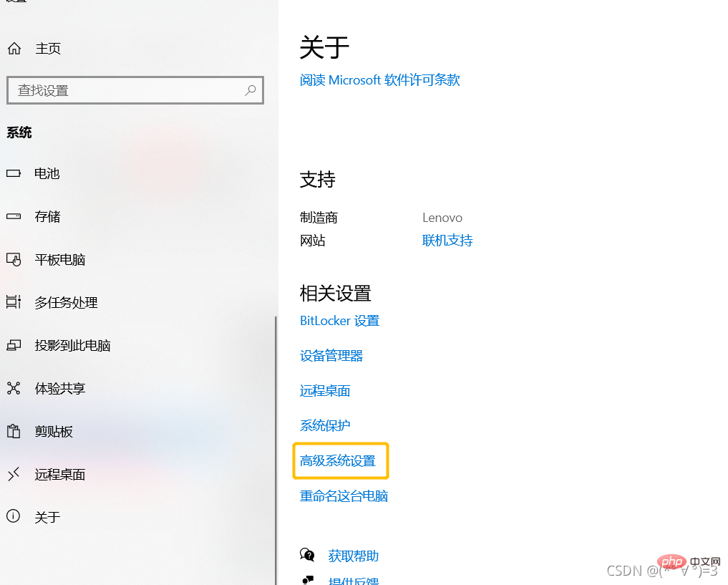Open 设备管理器 (Device Manager)
Viewport: 728px width, 585px height.
pyautogui.click(x=331, y=355)
